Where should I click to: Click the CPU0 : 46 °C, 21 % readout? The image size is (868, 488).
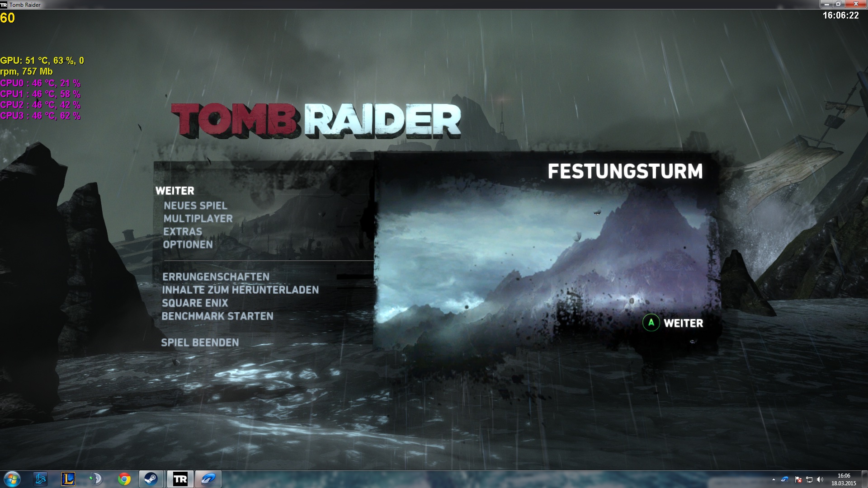[40, 83]
